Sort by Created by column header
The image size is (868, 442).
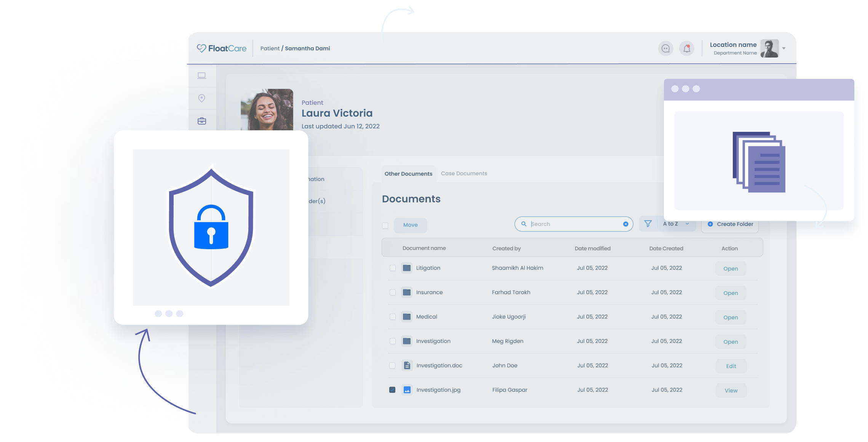click(x=506, y=248)
